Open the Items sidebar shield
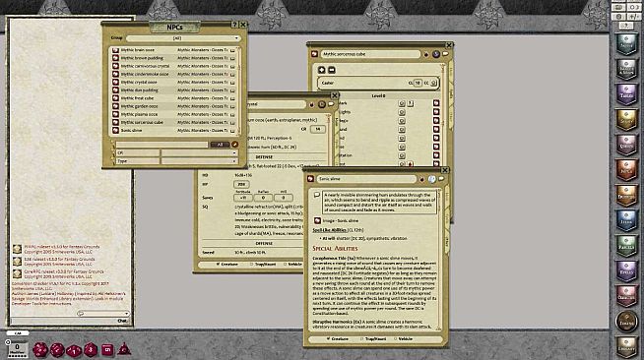Viewport: 644px width, 360px height. pyautogui.click(x=626, y=220)
